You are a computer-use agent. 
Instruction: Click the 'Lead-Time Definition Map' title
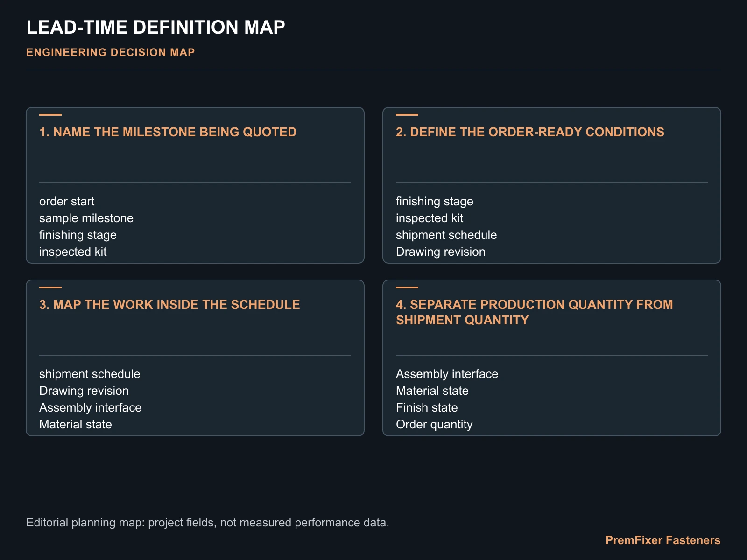click(155, 28)
